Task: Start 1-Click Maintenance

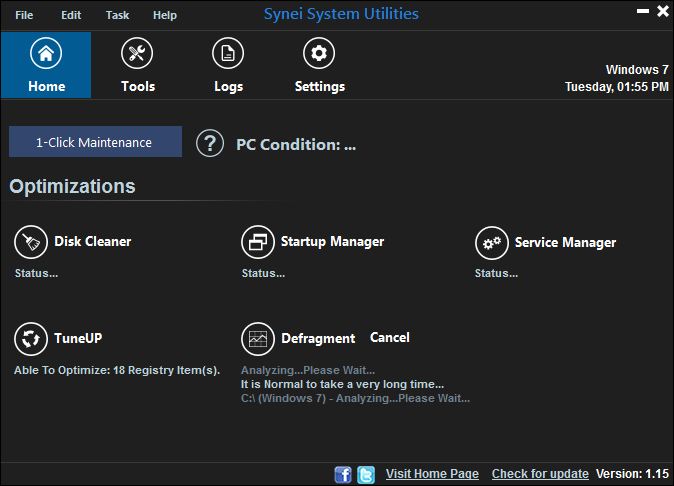Action: (x=95, y=141)
